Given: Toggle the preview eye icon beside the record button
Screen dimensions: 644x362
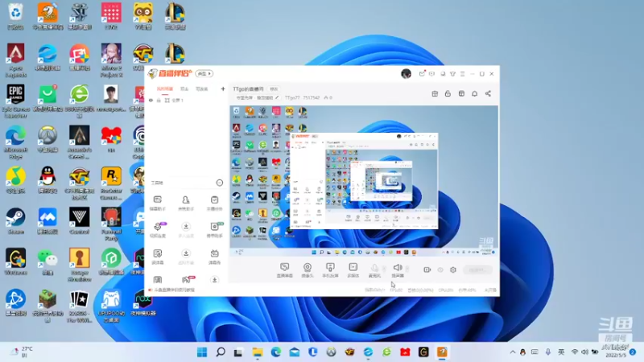Looking at the screenshot, I should point(440,269).
